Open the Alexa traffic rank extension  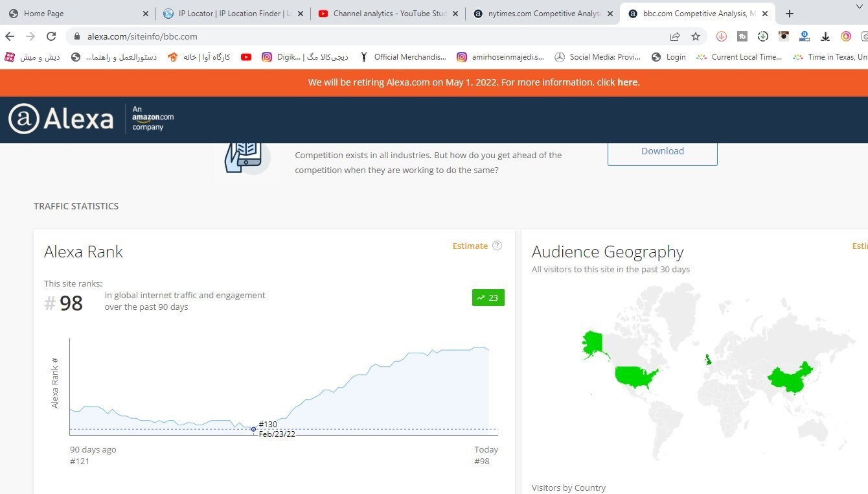click(x=805, y=36)
